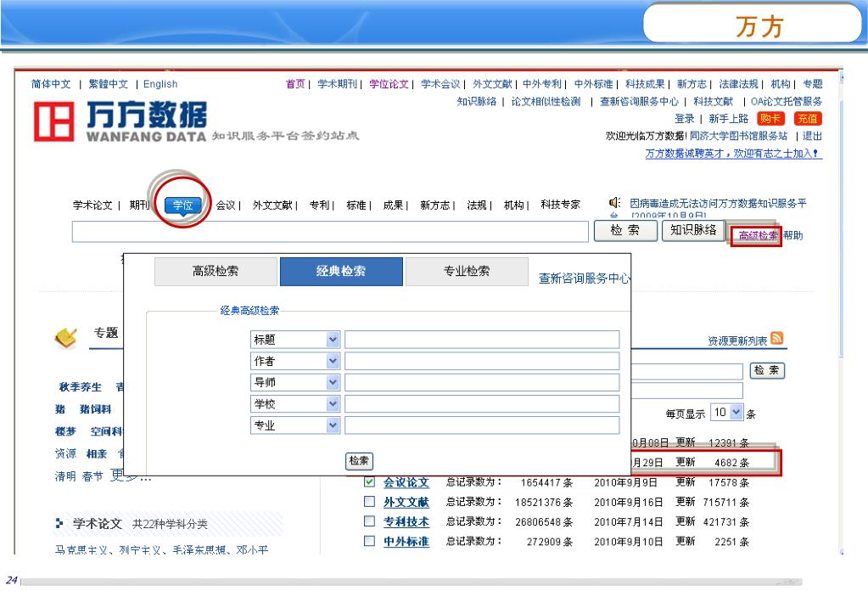Click the 导师 text input field

[482, 382]
